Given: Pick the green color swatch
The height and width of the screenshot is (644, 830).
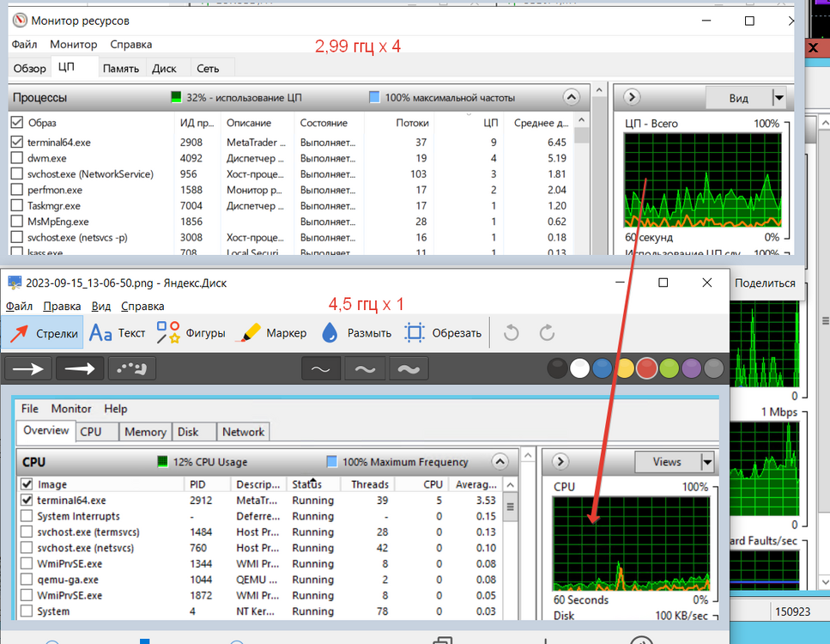Looking at the screenshot, I should click(669, 368).
